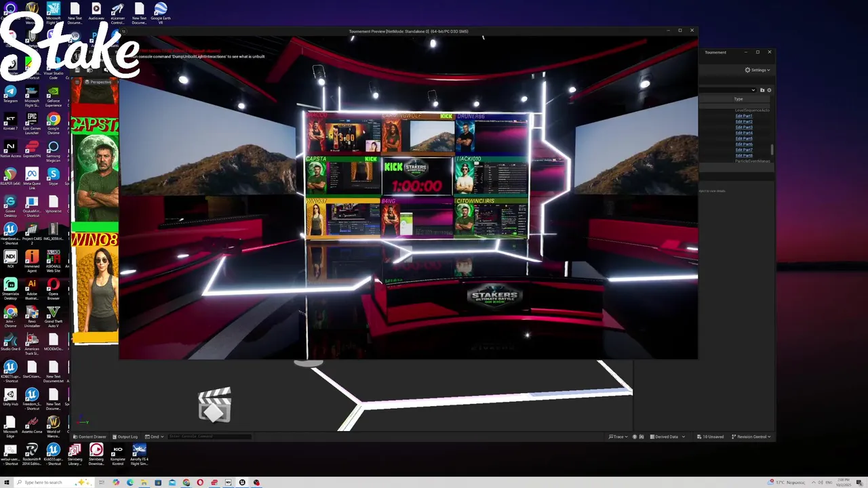Screen dimensions: 868x488
Task: Open the Meta Quest Link desktop icon
Action: pos(32,180)
